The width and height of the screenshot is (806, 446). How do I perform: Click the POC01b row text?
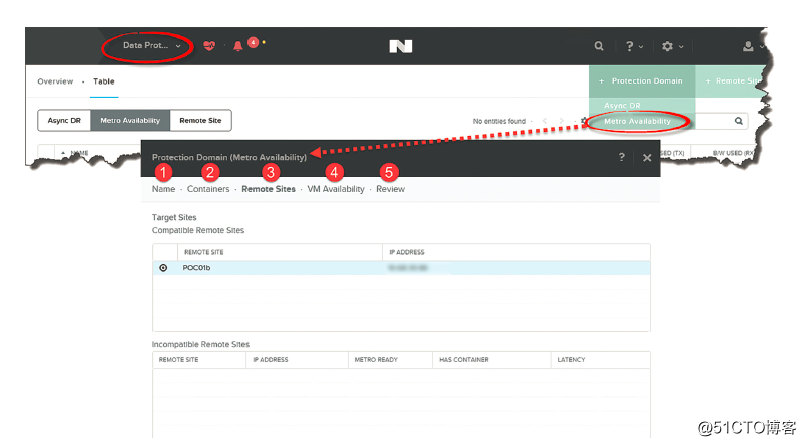(x=196, y=268)
